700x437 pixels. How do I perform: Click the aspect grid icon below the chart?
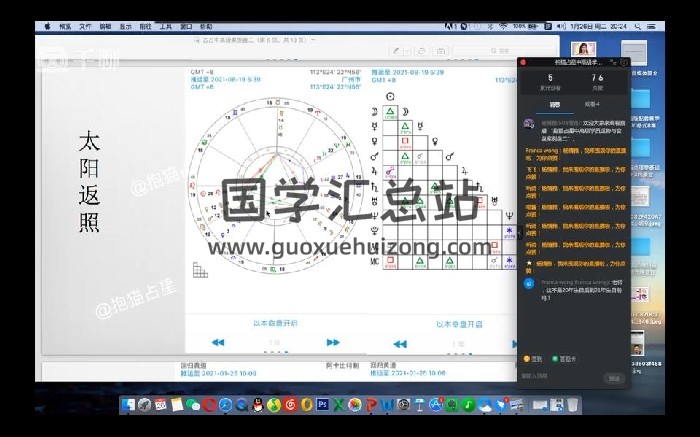200,270
